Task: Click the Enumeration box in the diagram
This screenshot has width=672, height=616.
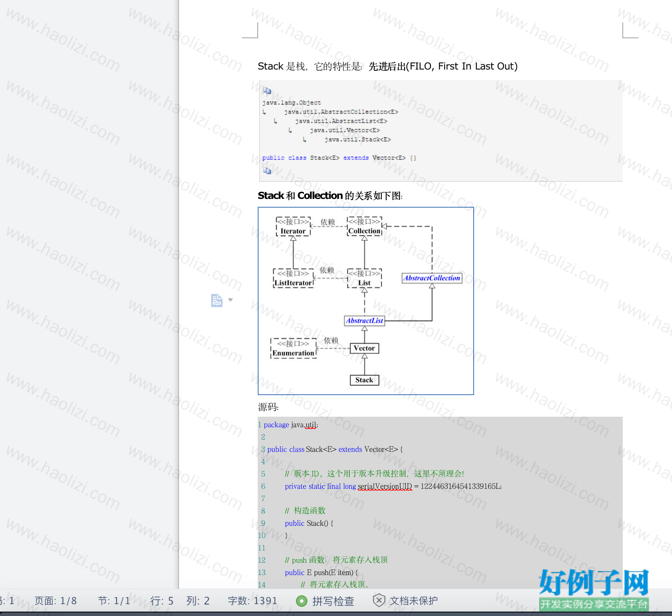Action: (x=293, y=348)
